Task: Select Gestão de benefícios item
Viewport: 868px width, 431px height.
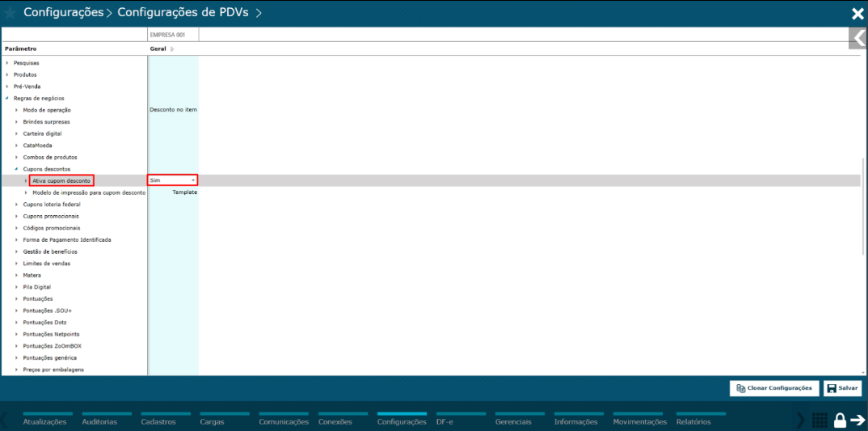Action: pos(50,251)
